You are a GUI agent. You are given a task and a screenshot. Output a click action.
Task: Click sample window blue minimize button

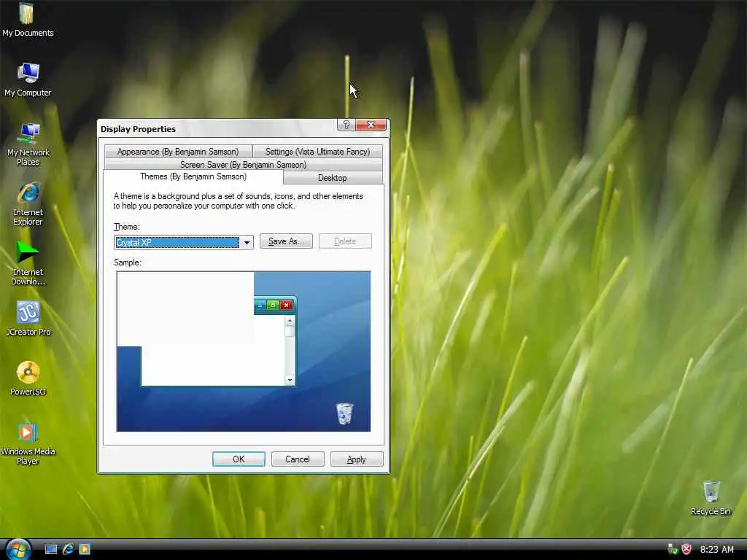click(x=260, y=306)
